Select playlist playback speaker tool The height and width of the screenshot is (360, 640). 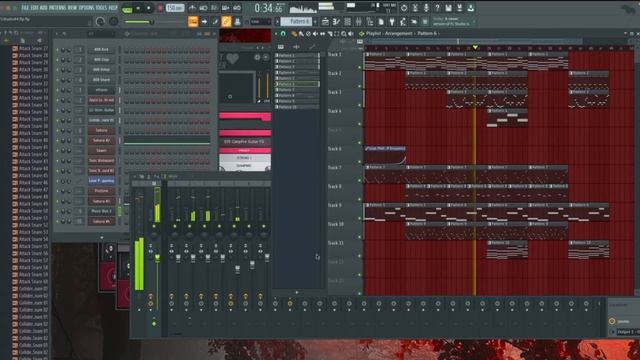pyautogui.click(x=351, y=34)
